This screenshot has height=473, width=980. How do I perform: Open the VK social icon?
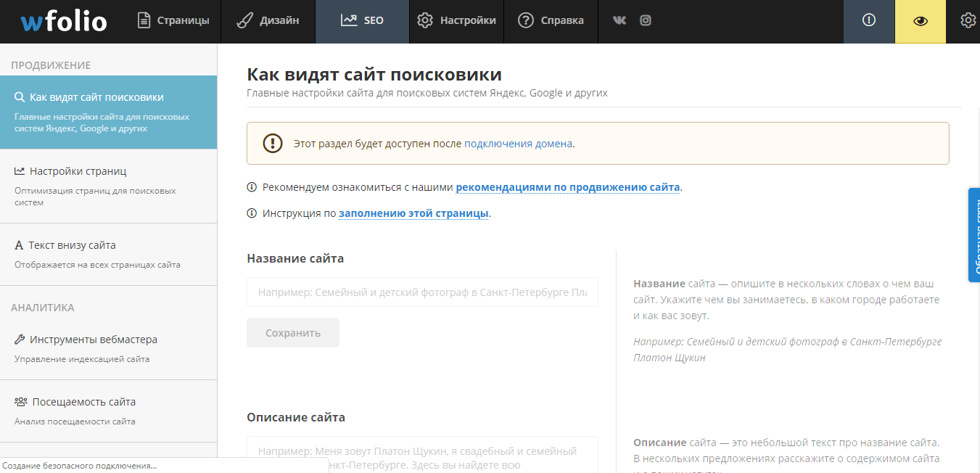click(619, 21)
